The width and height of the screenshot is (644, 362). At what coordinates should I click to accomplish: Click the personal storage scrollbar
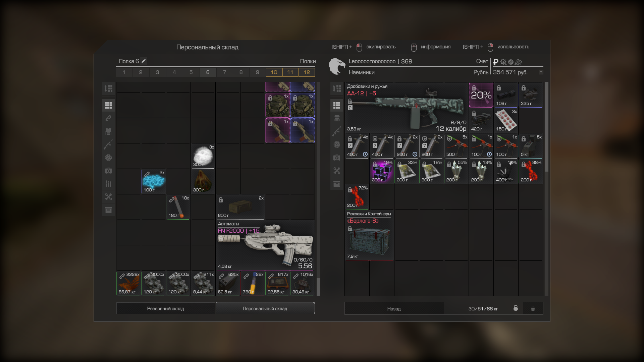[318, 287]
